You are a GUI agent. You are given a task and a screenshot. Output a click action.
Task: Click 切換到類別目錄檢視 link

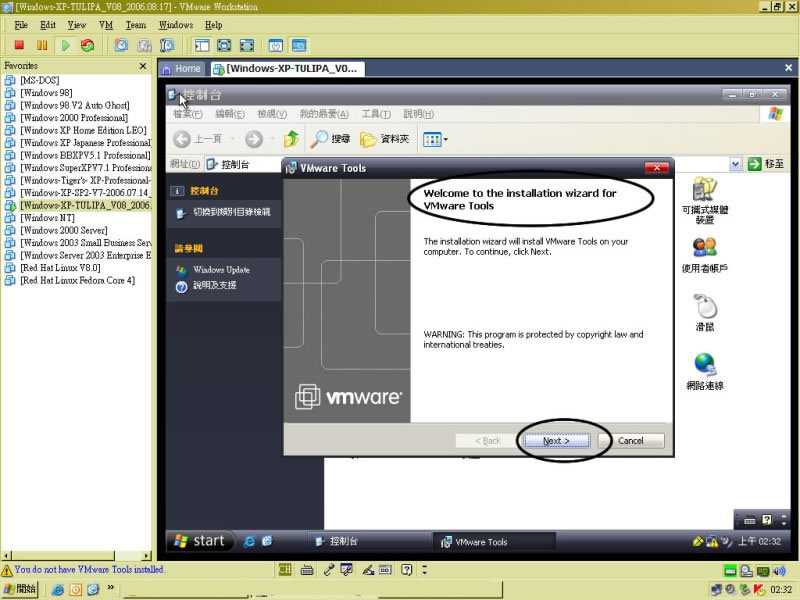pos(232,212)
